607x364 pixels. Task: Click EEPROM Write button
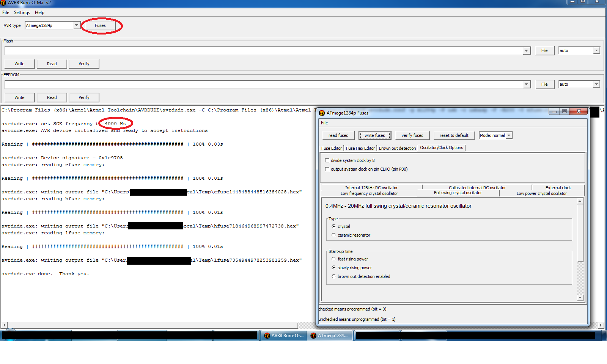point(20,97)
